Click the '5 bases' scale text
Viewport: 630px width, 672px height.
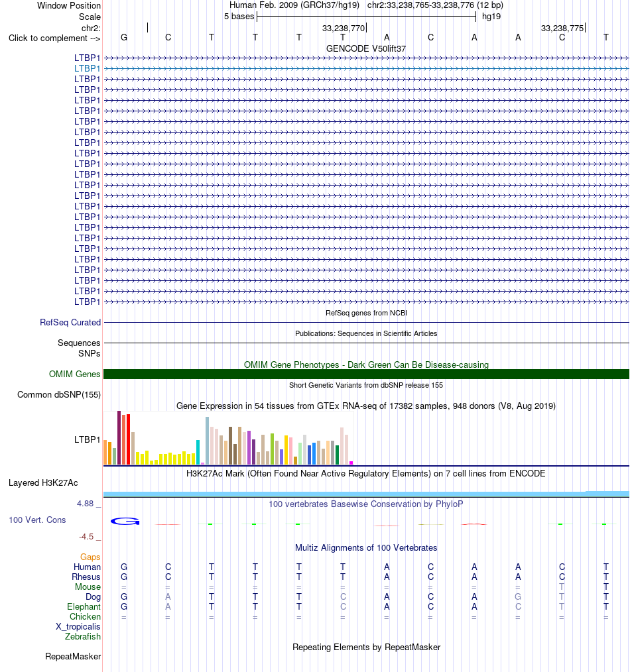[239, 17]
